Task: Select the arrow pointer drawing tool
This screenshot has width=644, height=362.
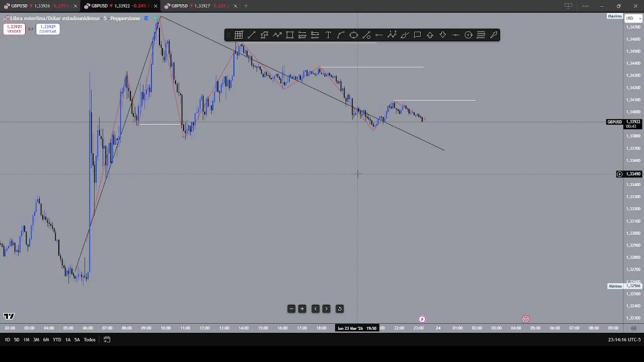Action: coord(494,35)
